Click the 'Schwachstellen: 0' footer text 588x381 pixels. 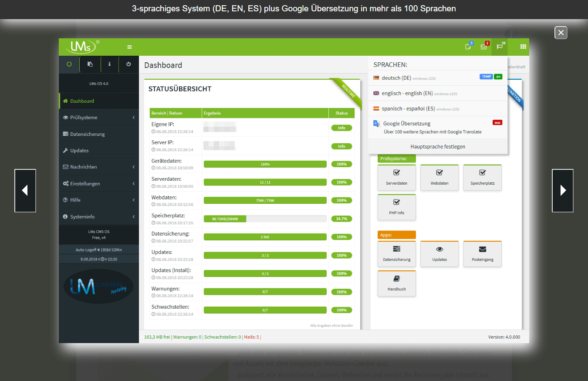pos(223,337)
